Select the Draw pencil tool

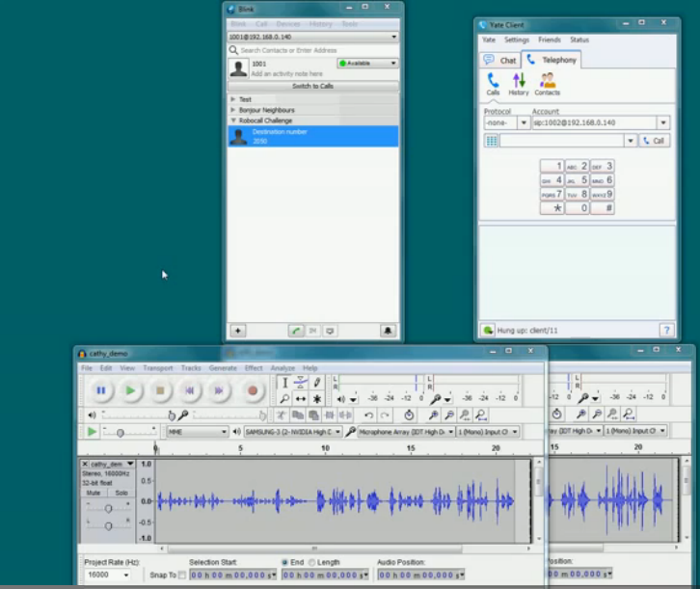[x=317, y=383]
